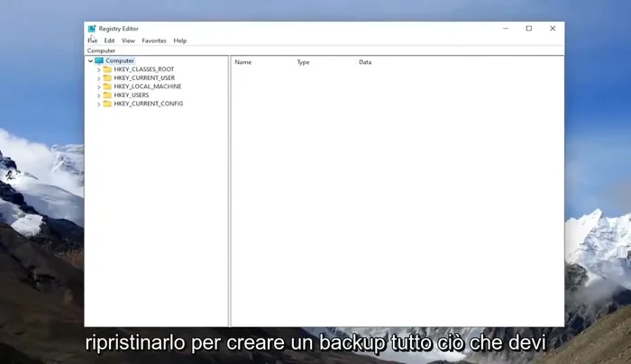Expand the HKEY_CURRENT_CONFIG key

[98, 105]
